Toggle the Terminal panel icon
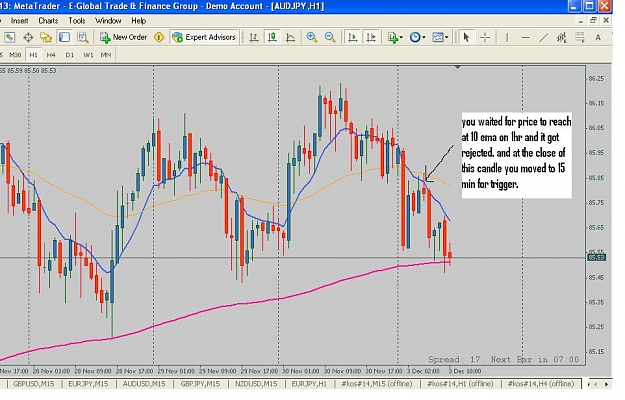Image resolution: width=625 pixels, height=400 pixels. (x=64, y=37)
